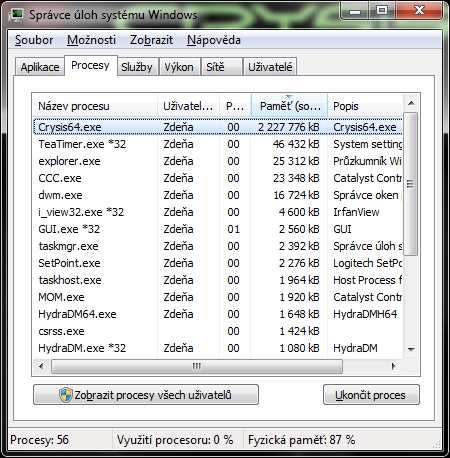Image resolution: width=450 pixels, height=458 pixels.
Task: Open the Sítě tab
Action: point(221,67)
